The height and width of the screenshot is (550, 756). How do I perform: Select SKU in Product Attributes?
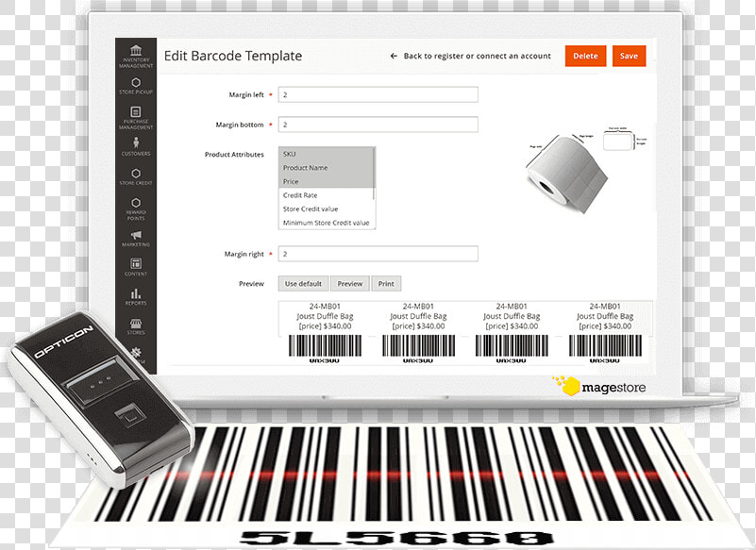pyautogui.click(x=326, y=154)
